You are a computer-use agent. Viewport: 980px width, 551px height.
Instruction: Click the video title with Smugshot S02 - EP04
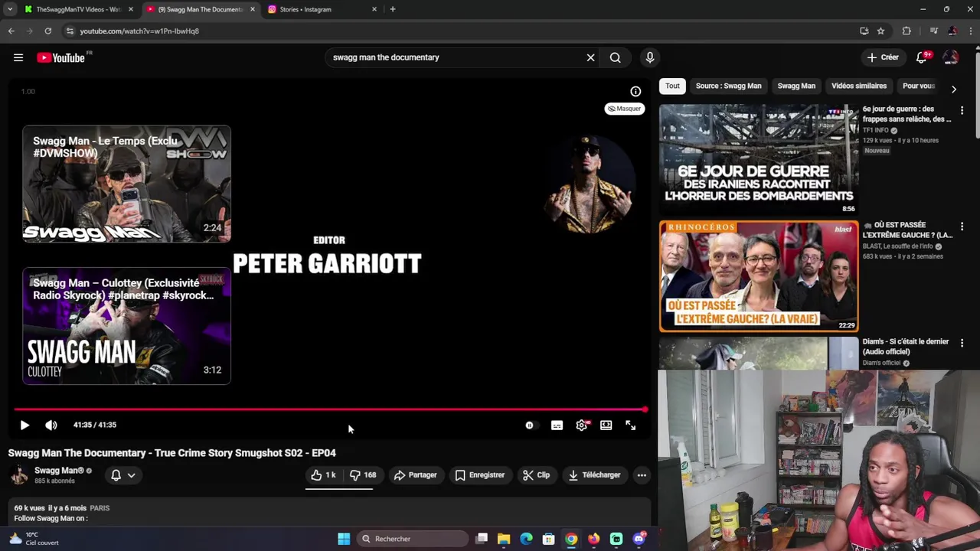coord(172,453)
